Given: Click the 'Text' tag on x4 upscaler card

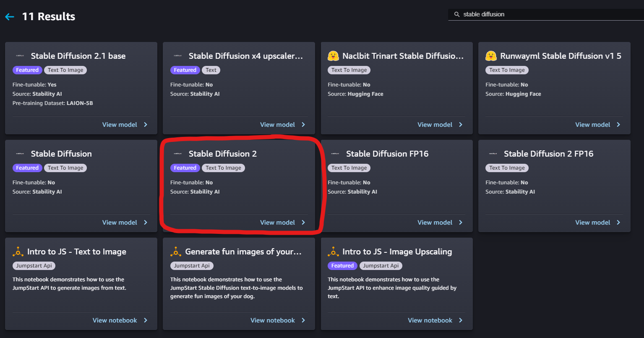Looking at the screenshot, I should (211, 70).
